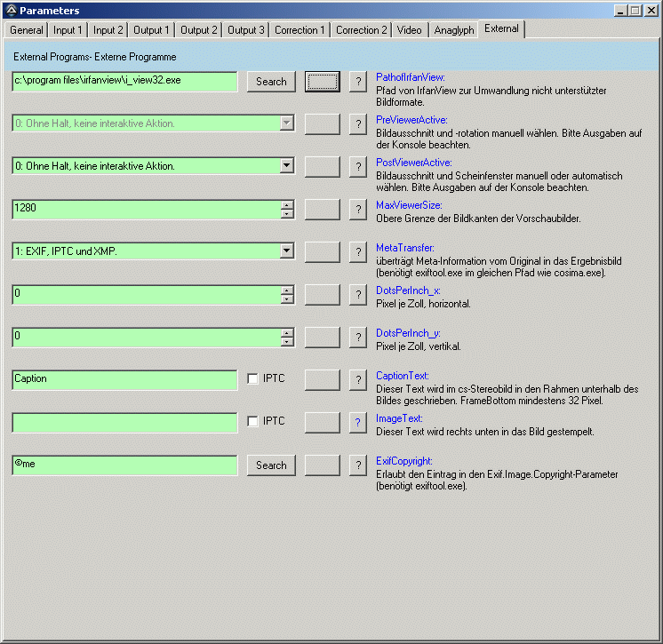663x644 pixels.
Task: Click the question mark beside ImageText
Action: coord(358,422)
